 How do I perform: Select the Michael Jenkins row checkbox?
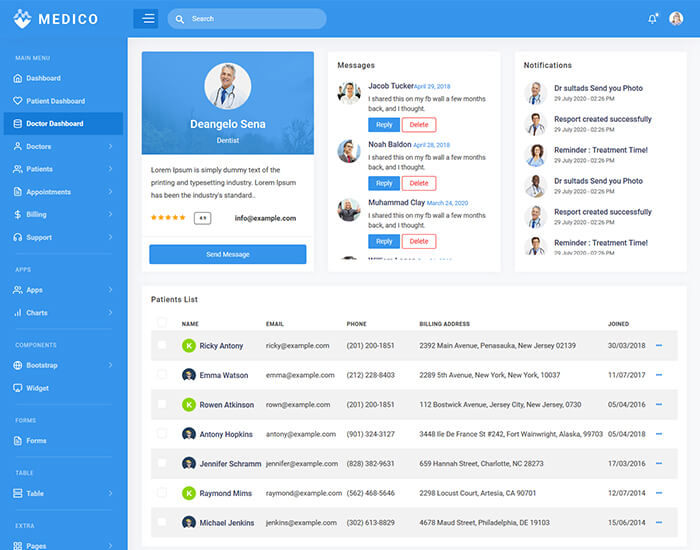pos(162,522)
